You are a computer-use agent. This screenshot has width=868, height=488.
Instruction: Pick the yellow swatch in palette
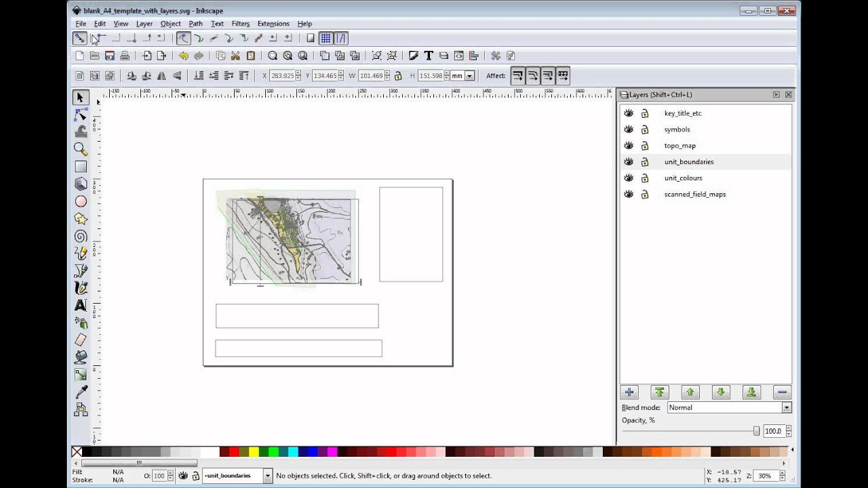(253, 452)
